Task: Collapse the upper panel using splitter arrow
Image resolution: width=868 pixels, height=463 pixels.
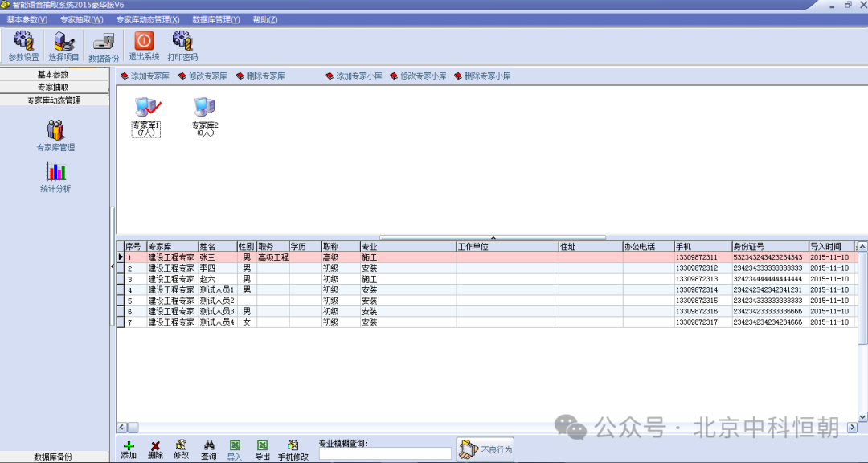Action: click(x=493, y=238)
